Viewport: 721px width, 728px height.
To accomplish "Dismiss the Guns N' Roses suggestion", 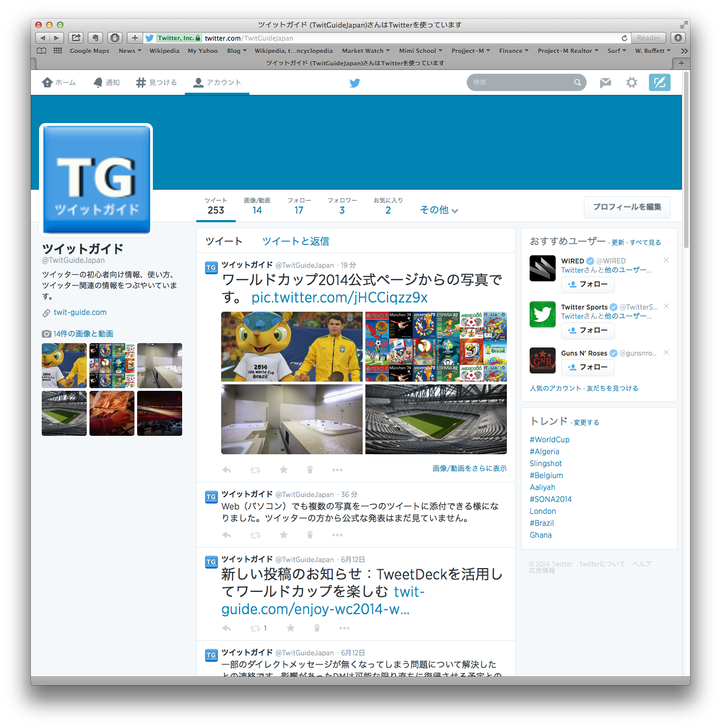I will point(666,352).
